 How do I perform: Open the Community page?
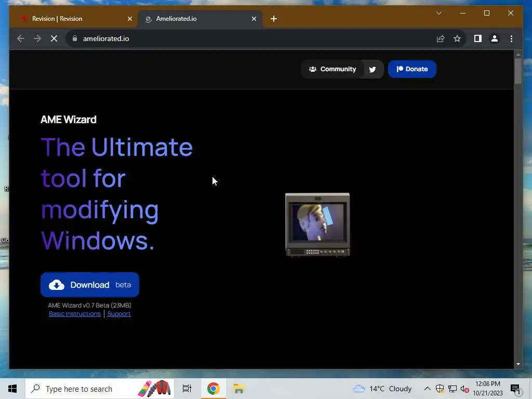click(x=332, y=69)
